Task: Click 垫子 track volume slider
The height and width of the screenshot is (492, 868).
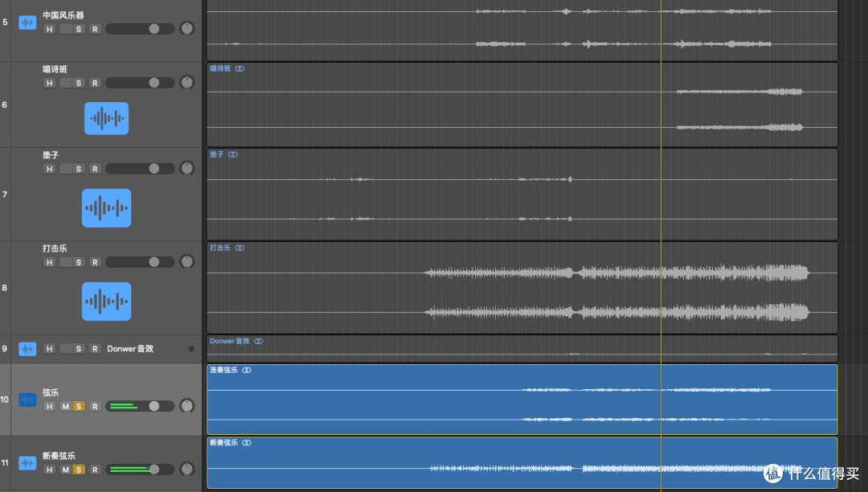Action: [140, 168]
